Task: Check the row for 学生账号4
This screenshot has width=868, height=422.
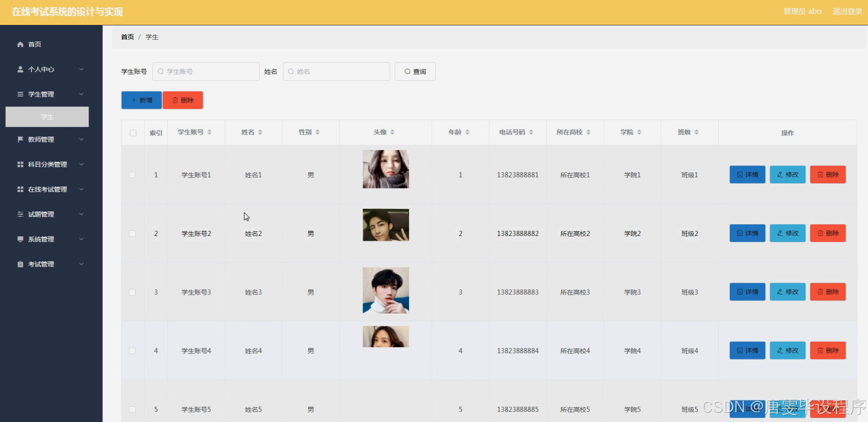Action: click(132, 351)
